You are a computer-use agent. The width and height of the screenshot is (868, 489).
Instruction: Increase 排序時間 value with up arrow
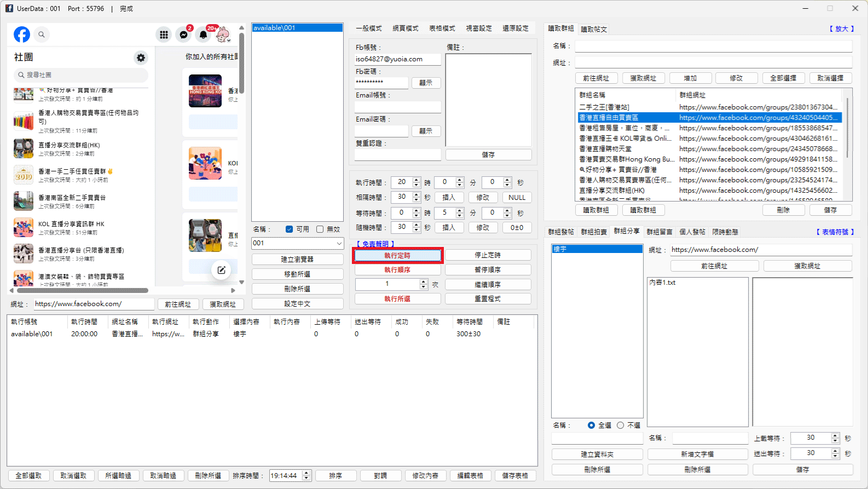[x=306, y=473]
